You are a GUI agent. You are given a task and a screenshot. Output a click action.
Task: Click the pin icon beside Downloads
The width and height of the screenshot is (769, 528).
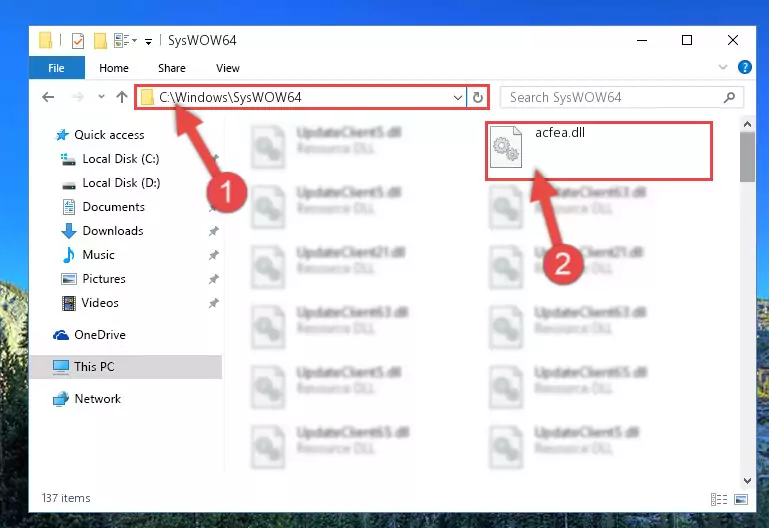213,231
